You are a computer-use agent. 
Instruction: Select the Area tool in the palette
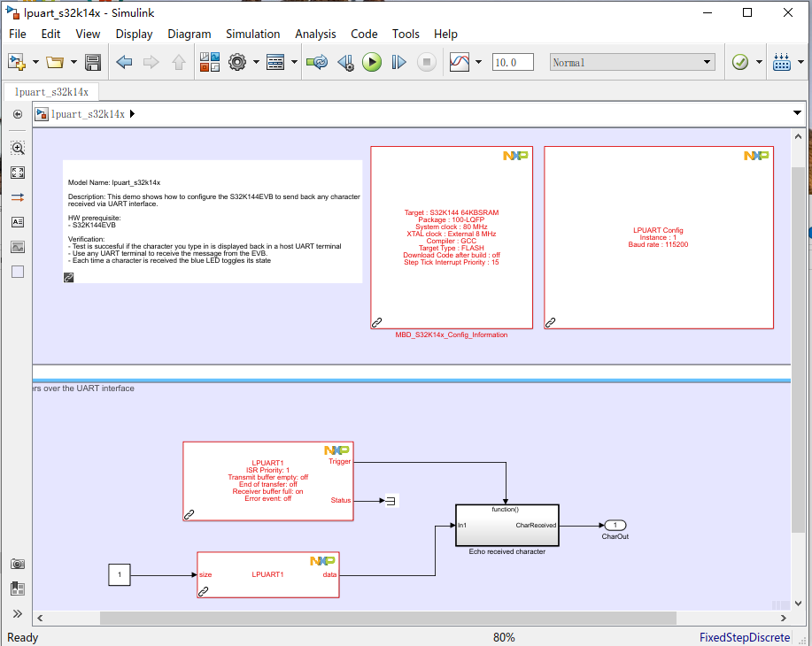[x=18, y=272]
